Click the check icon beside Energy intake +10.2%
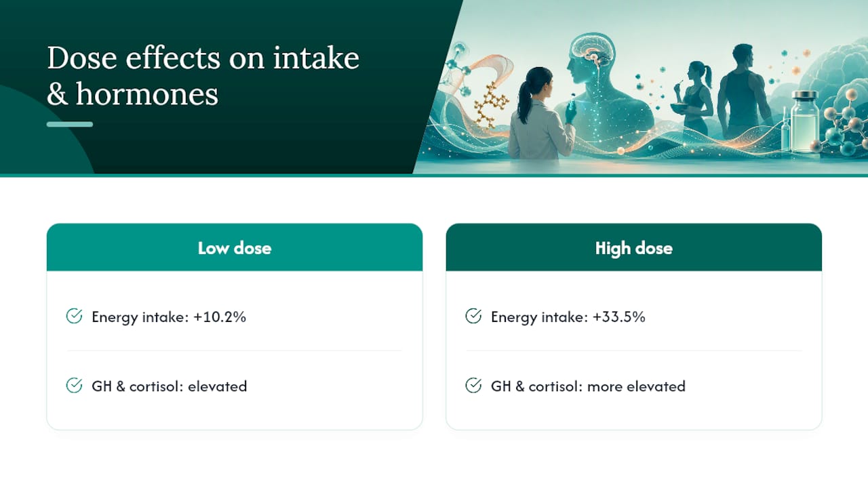The image size is (868, 488). tap(74, 317)
